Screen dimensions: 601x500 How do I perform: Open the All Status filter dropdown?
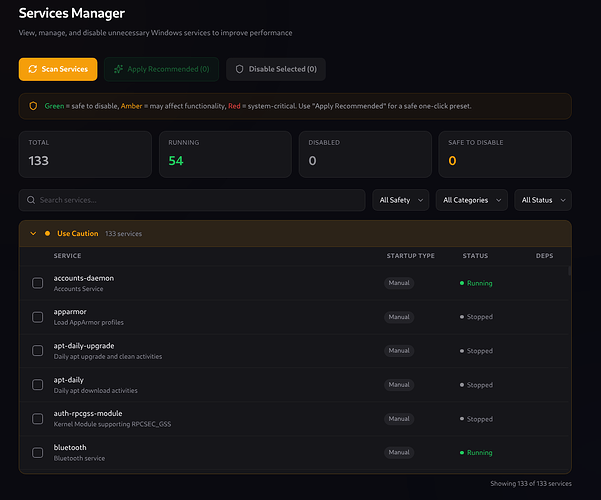[543, 200]
